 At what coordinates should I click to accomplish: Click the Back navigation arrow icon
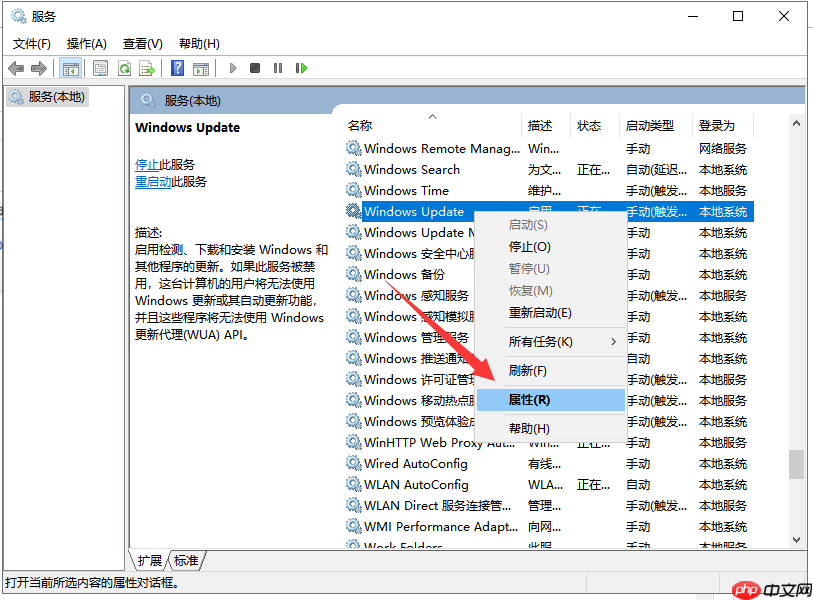[16, 67]
